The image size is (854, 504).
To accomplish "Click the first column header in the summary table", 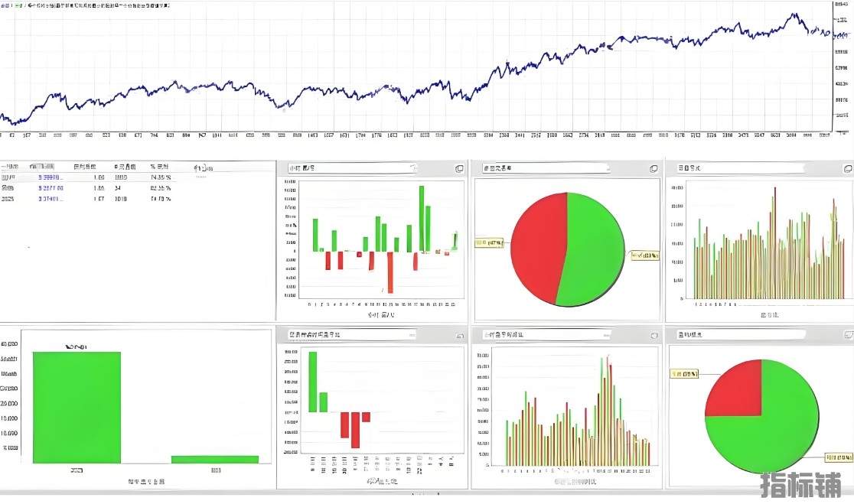I will 8,166.
